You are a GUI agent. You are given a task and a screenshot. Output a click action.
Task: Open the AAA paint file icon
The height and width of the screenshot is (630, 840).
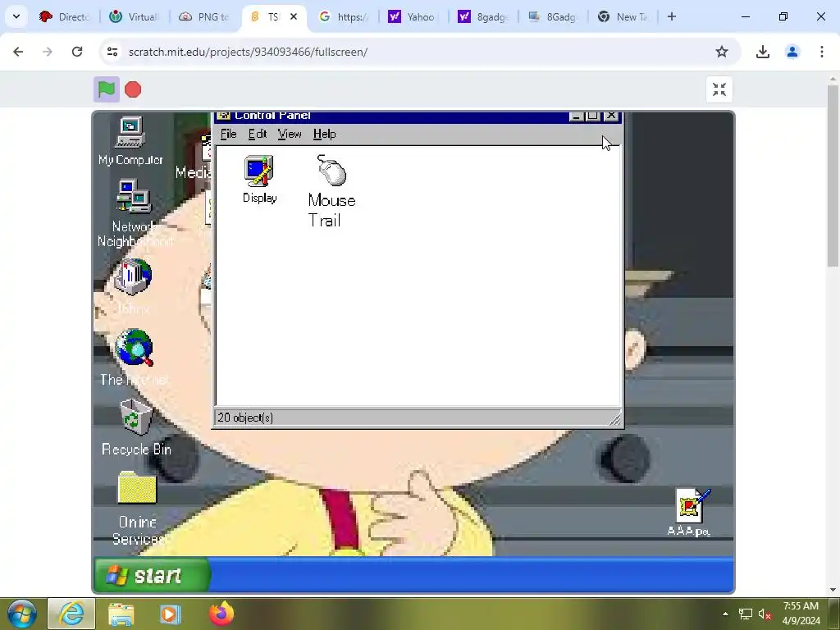point(690,513)
